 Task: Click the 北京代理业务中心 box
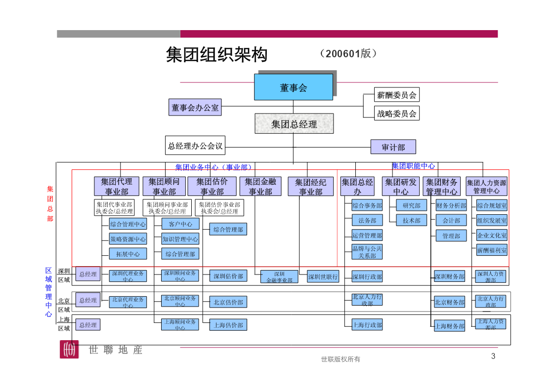pyautogui.click(x=128, y=302)
